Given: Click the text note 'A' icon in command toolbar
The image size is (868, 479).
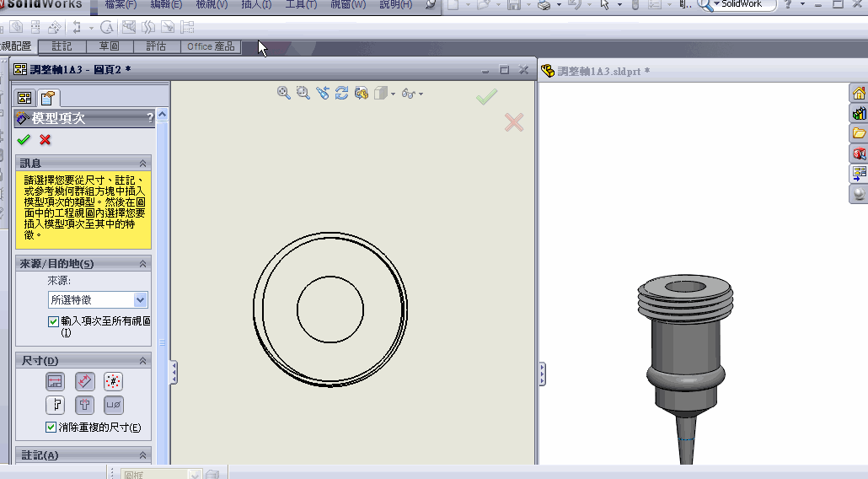Looking at the screenshot, I should pyautogui.click(x=107, y=27).
